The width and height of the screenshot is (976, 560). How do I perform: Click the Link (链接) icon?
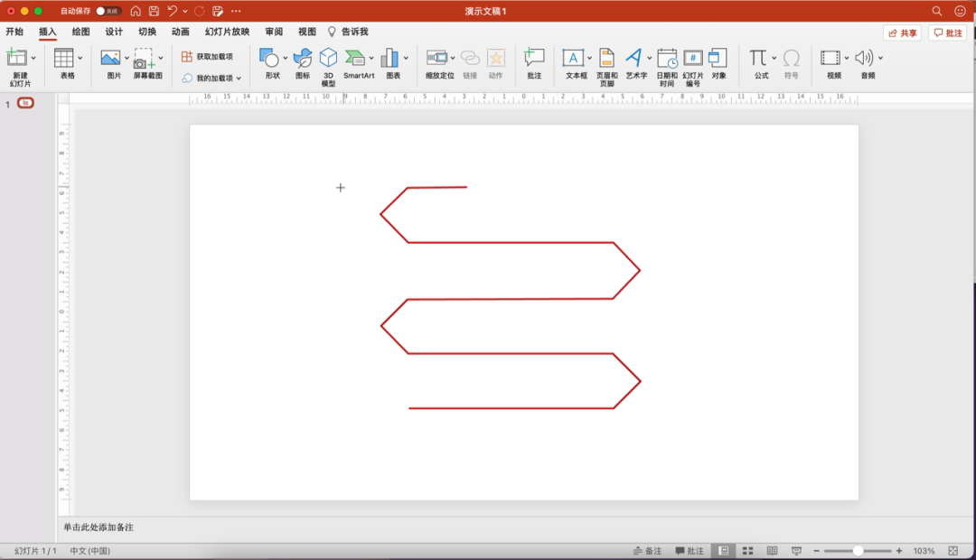coord(470,59)
